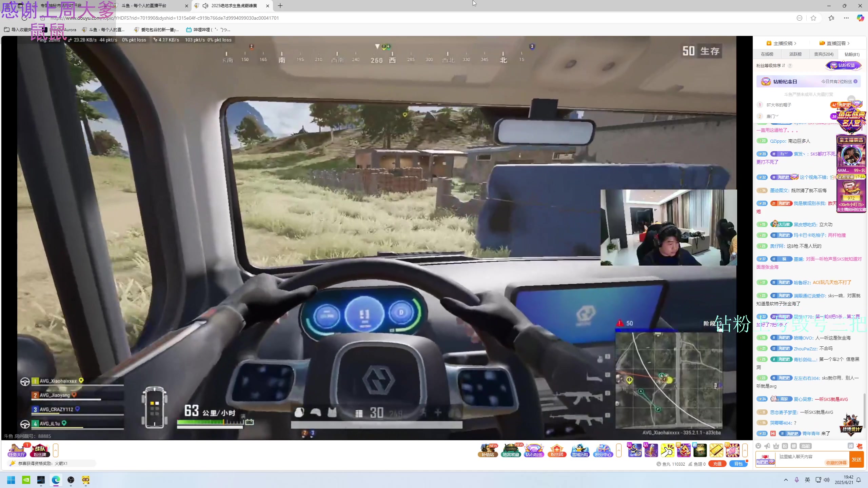Expand 钻粉纪念日 today's fans arrow

855,82
